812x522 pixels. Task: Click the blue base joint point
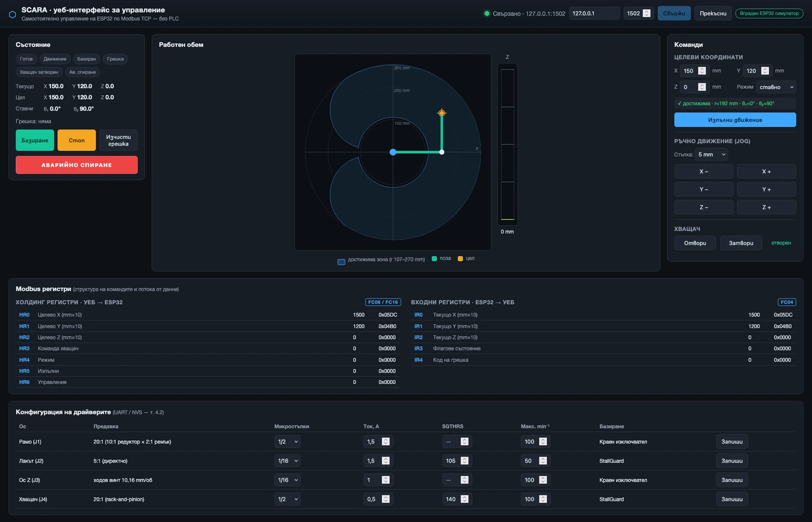click(393, 152)
